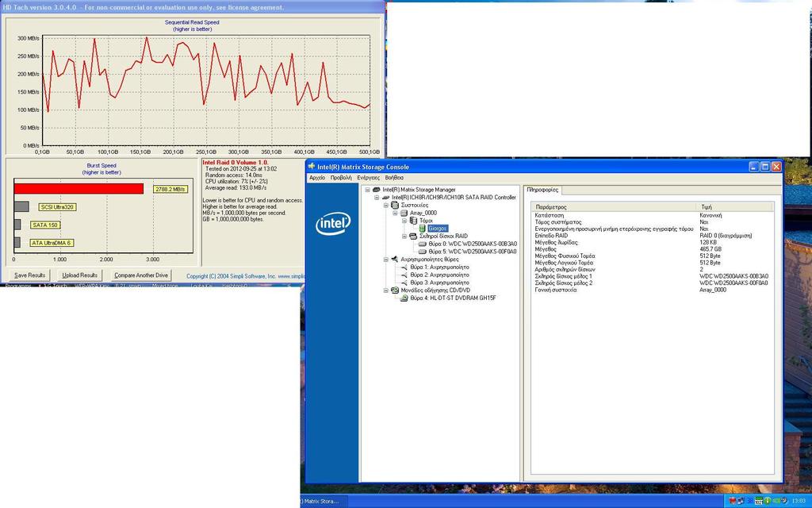Select Θύρα 1: Αχρησιμοποίητο tree row

pyautogui.click(x=439, y=267)
